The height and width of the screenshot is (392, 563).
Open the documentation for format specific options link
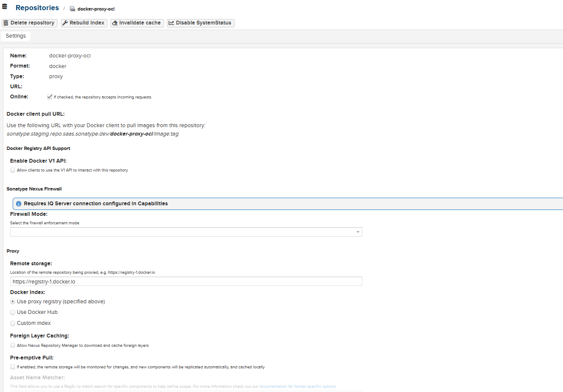(298, 387)
